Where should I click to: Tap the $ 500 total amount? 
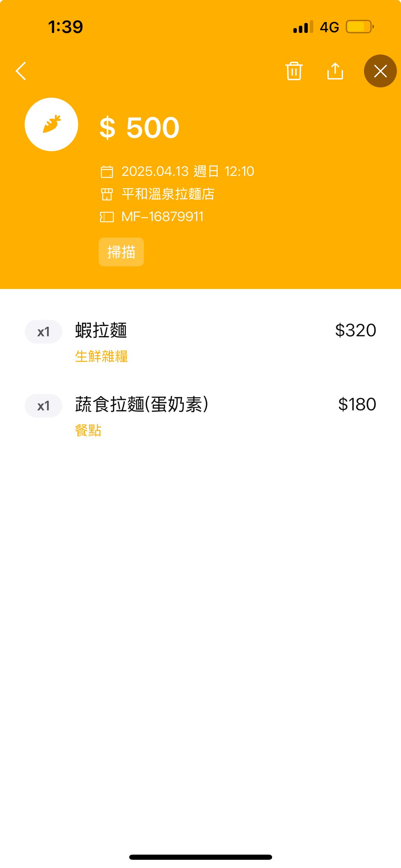click(x=139, y=128)
